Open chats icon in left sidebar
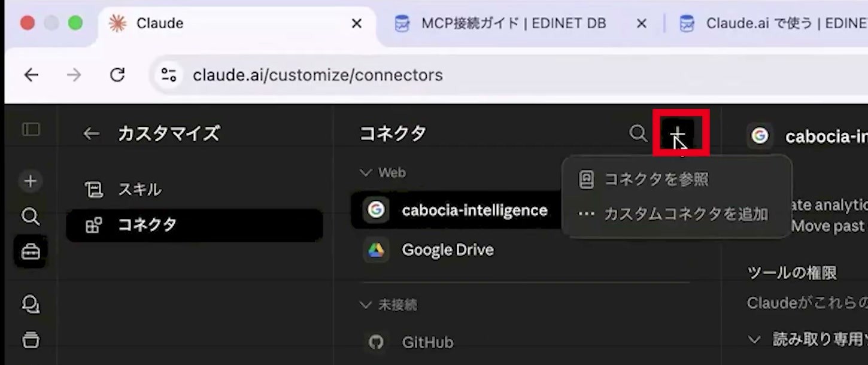This screenshot has width=868, height=365. [31, 305]
